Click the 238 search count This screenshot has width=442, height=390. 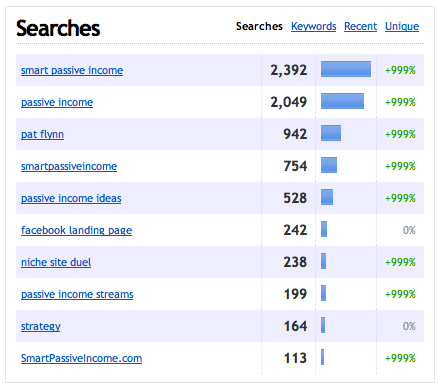295,262
